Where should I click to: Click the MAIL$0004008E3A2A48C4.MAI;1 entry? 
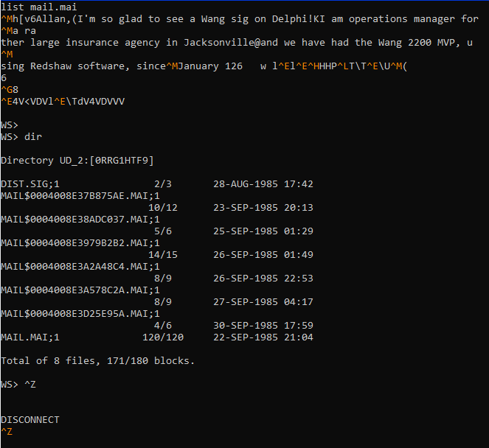click(80, 267)
